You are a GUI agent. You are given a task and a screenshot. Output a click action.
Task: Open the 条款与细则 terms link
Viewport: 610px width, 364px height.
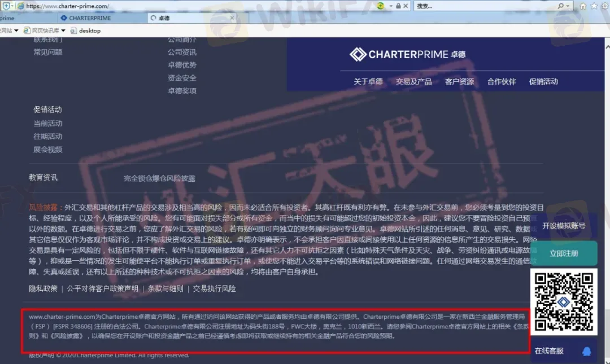(x=165, y=288)
